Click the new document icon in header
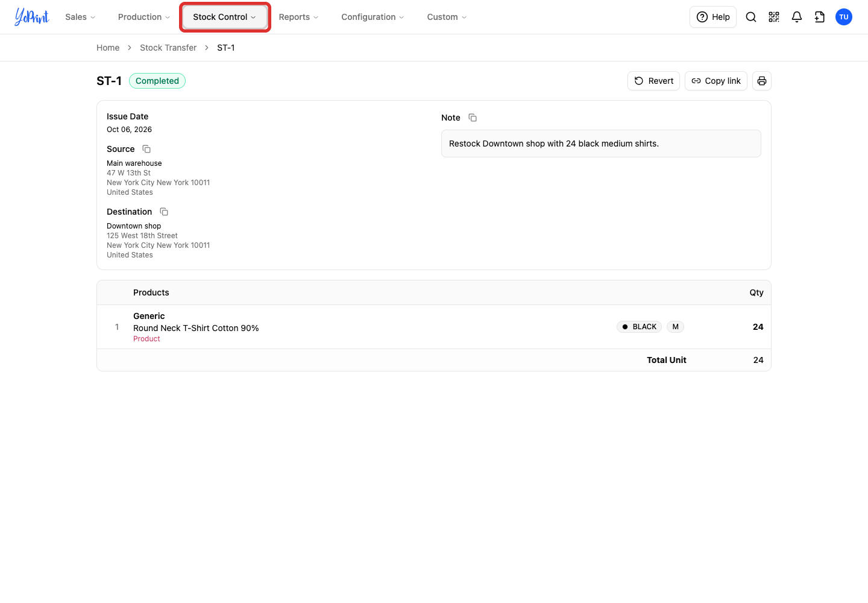 (x=820, y=17)
